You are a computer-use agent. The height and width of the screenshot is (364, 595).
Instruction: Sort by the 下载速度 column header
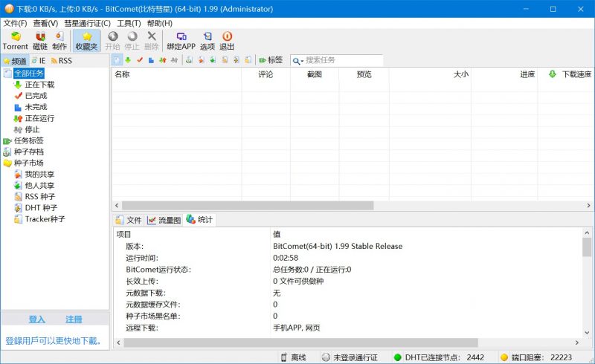coord(566,74)
